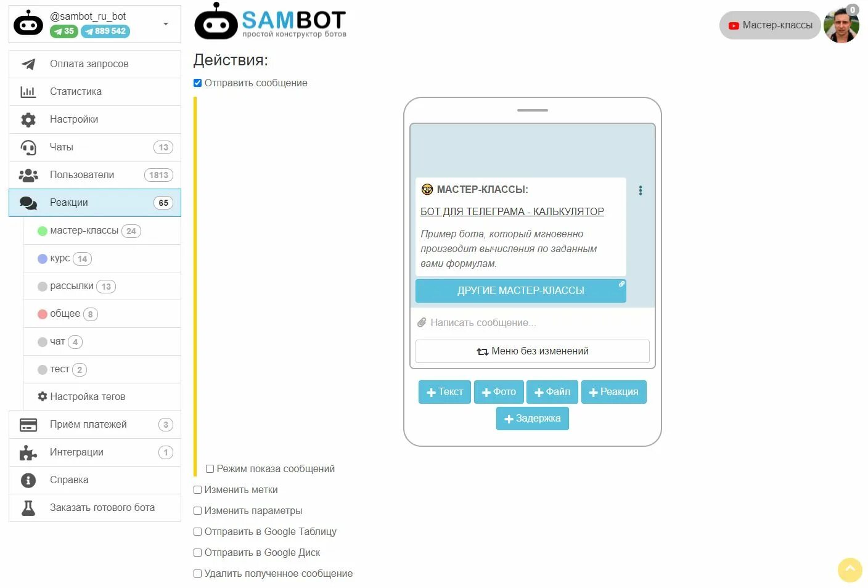
Task: Click the 1813 count badge on Пользователи
Action: tap(158, 175)
